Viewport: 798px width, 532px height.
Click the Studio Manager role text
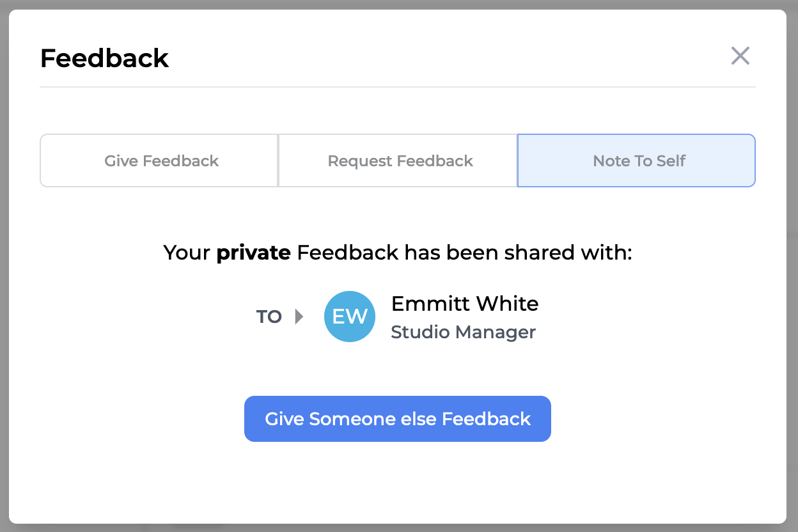463,332
